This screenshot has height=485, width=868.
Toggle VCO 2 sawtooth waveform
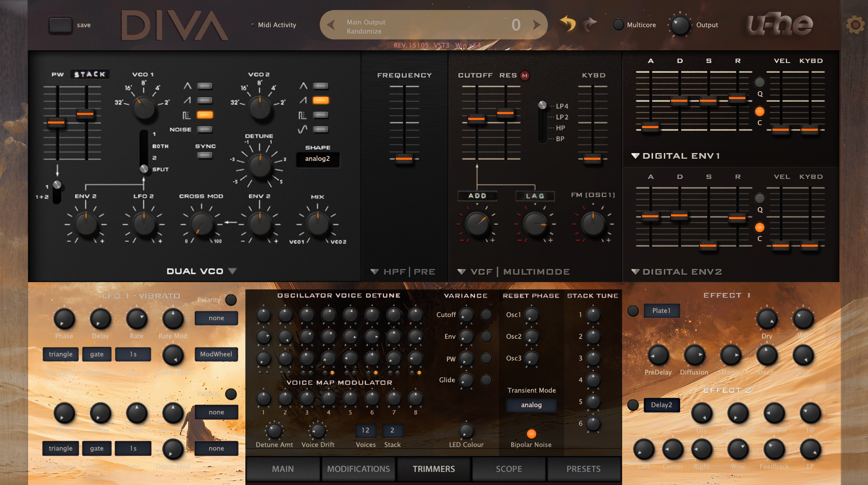(x=321, y=101)
